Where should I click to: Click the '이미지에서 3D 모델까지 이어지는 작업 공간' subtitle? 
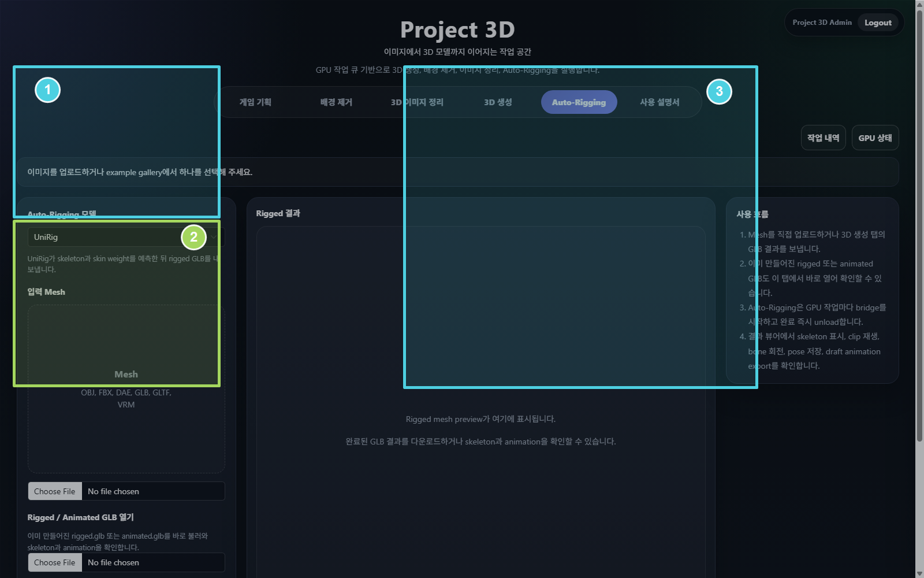[457, 52]
